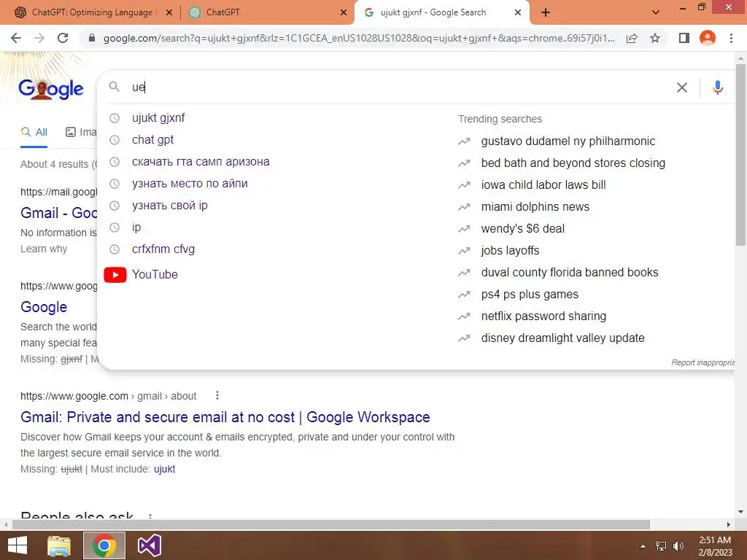Close the ujukt gjxnf Google Search tab
This screenshot has height=560, width=747.
pos(518,13)
